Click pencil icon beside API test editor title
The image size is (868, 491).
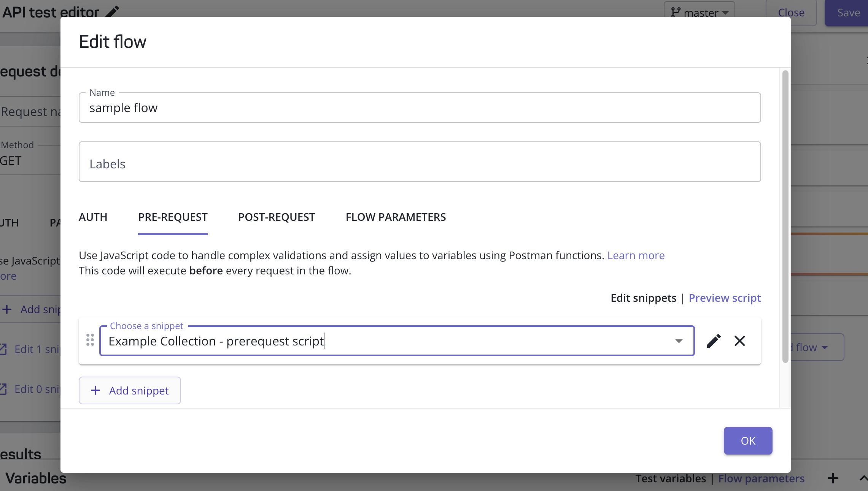(112, 11)
